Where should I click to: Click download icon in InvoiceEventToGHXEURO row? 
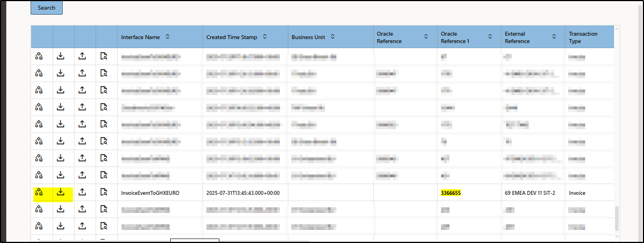coord(60,192)
